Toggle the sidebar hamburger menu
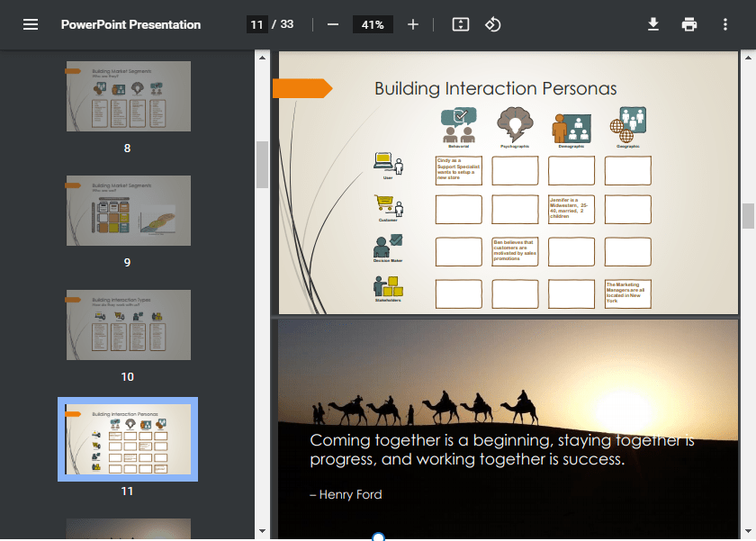 (x=31, y=24)
